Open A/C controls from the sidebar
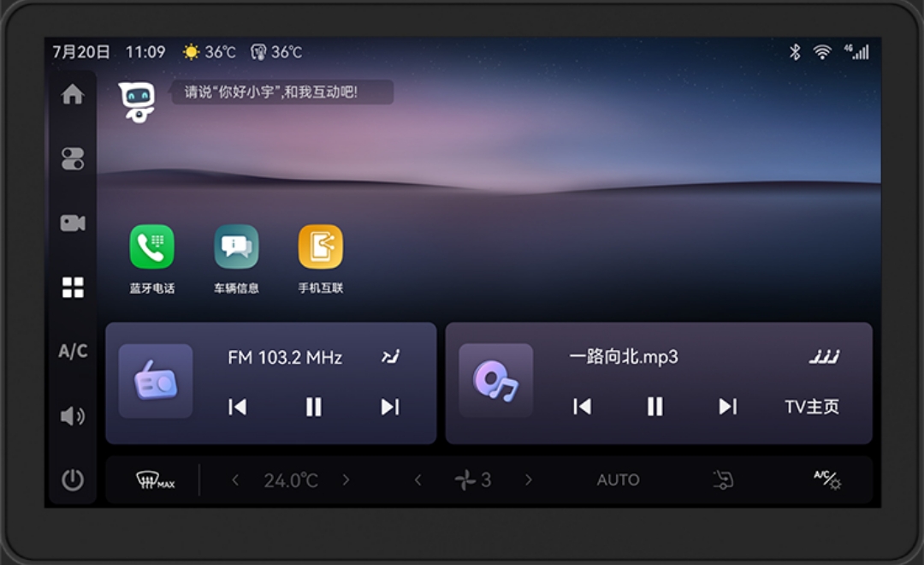 [73, 351]
